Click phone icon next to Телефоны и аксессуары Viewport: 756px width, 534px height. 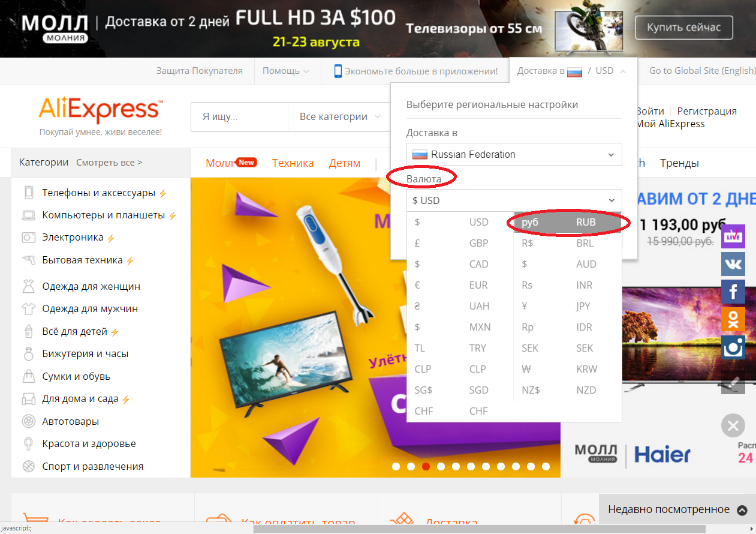[x=28, y=193]
